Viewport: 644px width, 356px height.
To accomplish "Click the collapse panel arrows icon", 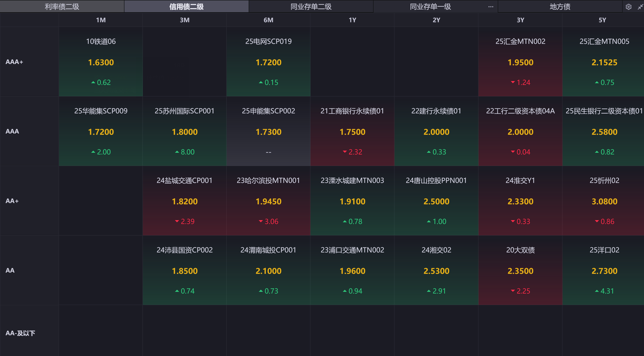I will [640, 7].
